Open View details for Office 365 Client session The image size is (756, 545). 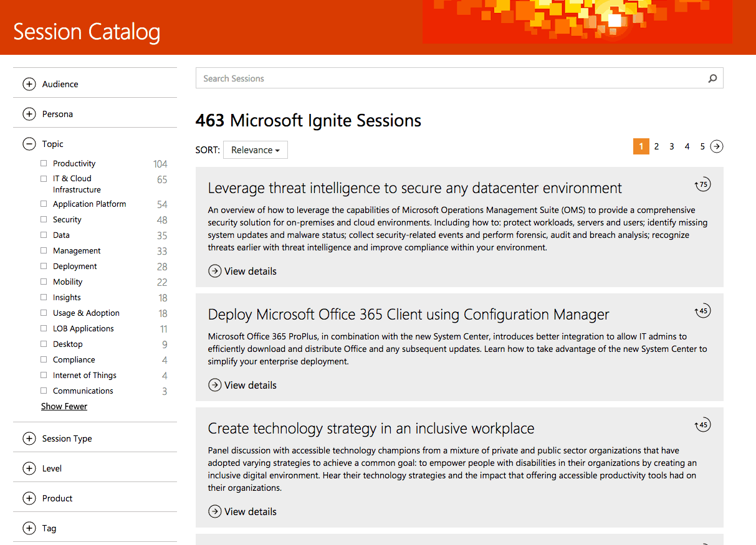point(251,385)
